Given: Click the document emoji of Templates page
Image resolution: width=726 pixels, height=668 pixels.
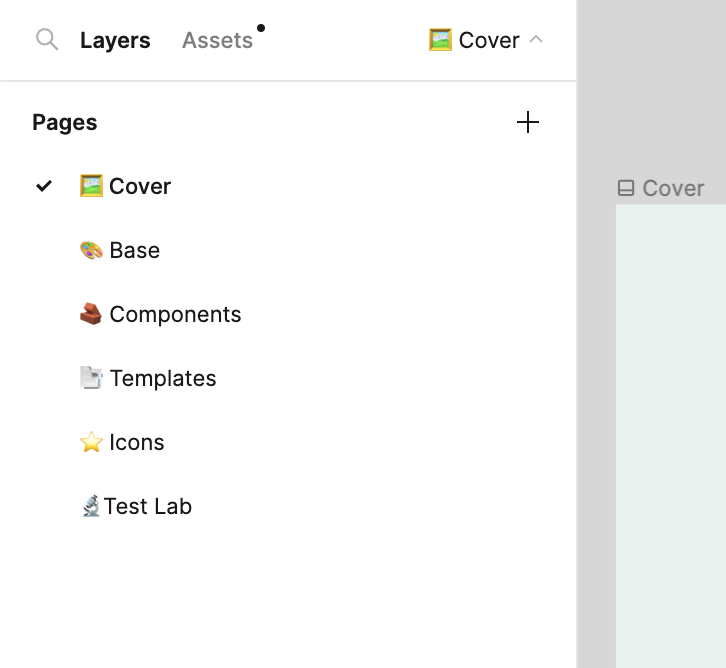Looking at the screenshot, I should click(x=91, y=378).
